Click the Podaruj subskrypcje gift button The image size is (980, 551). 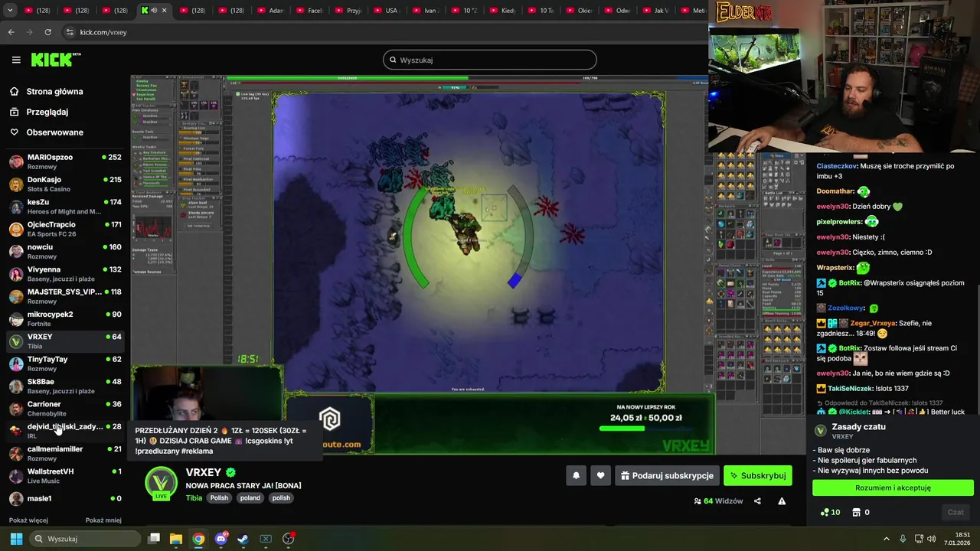(x=667, y=476)
